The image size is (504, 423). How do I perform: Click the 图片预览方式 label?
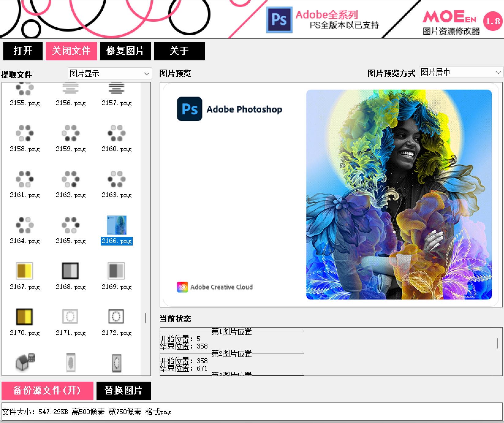[x=391, y=73]
